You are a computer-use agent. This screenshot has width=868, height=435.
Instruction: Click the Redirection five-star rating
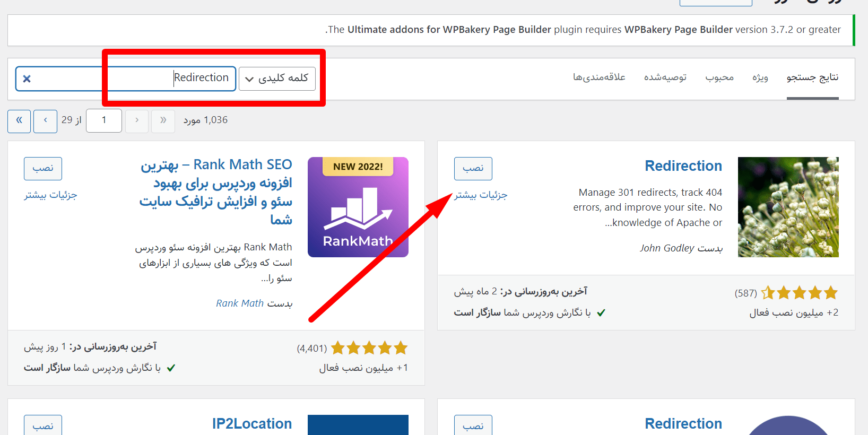pos(799,293)
